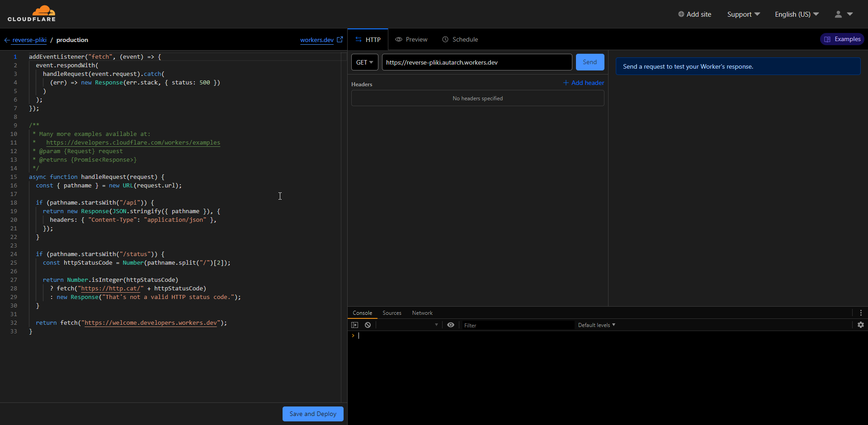Click the Preview tab eye icon
Viewport: 868px width, 425px height.
(399, 39)
